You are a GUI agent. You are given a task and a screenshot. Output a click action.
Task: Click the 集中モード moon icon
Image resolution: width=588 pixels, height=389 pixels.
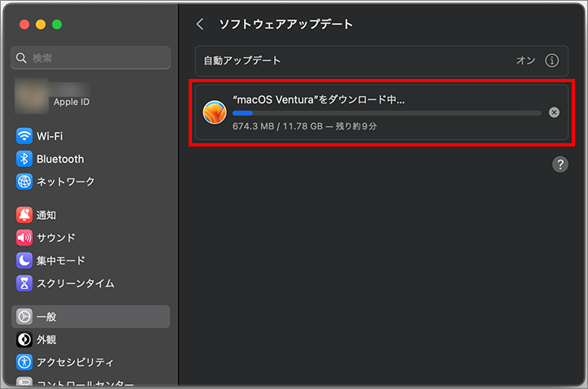coord(24,260)
